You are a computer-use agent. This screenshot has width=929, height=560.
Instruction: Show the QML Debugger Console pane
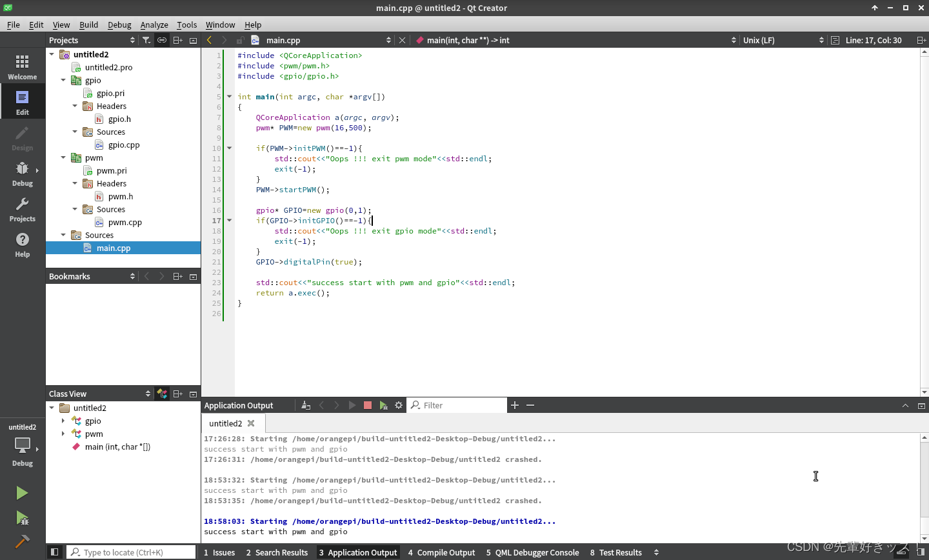532,552
